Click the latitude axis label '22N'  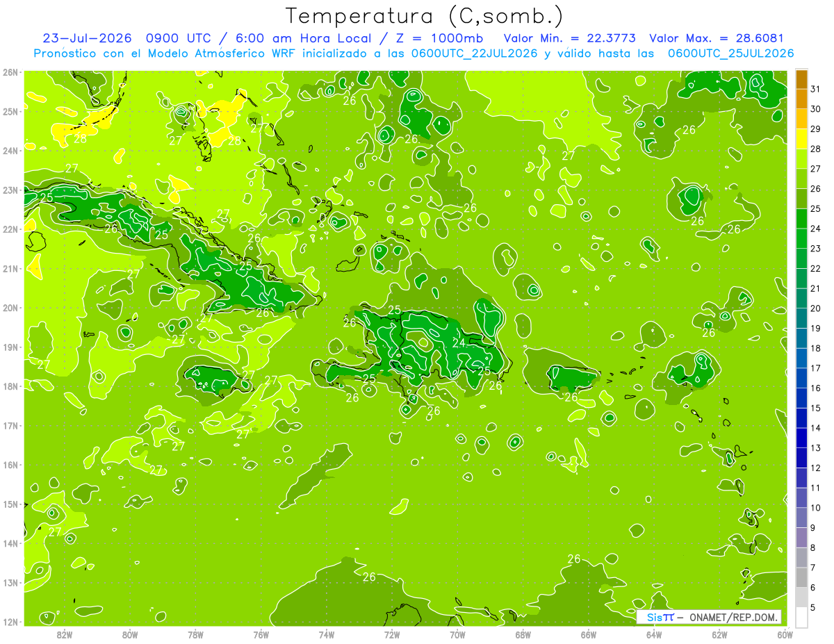11,229
